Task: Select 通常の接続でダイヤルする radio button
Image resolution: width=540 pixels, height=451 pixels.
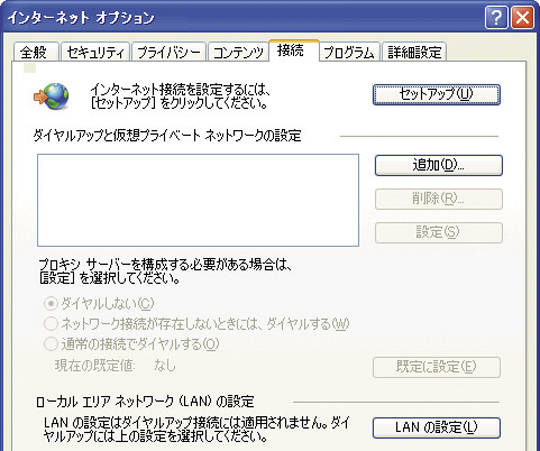Action: coord(51,344)
